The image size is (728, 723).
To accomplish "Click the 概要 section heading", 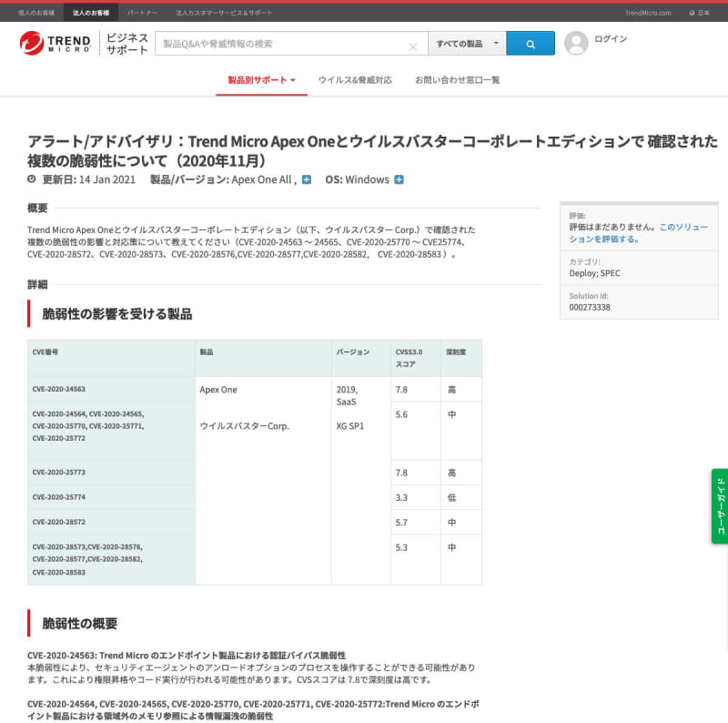I will point(37,208).
